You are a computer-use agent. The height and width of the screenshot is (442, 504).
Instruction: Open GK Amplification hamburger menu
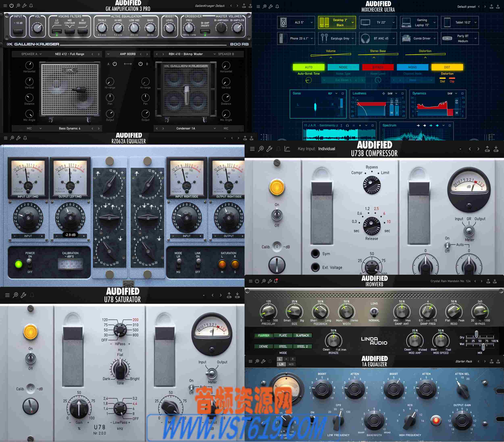(5, 5)
